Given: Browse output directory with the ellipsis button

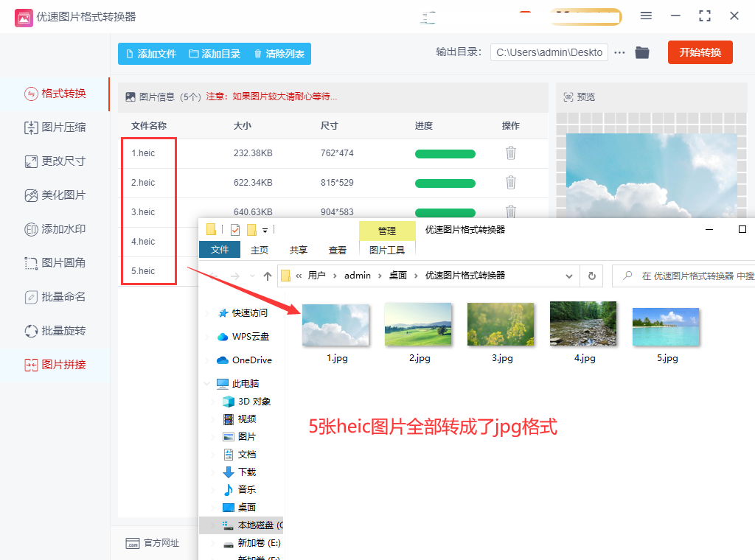Looking at the screenshot, I should 619,52.
